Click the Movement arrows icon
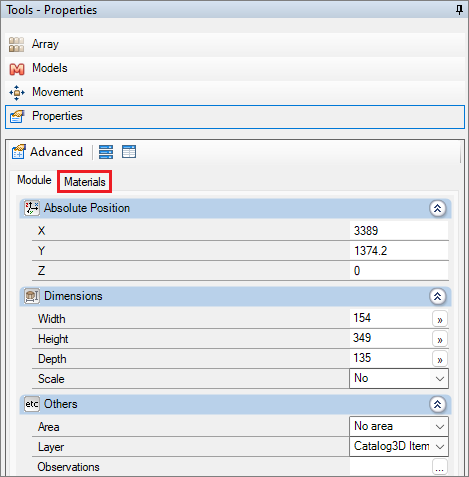The image size is (469, 477). 17,93
